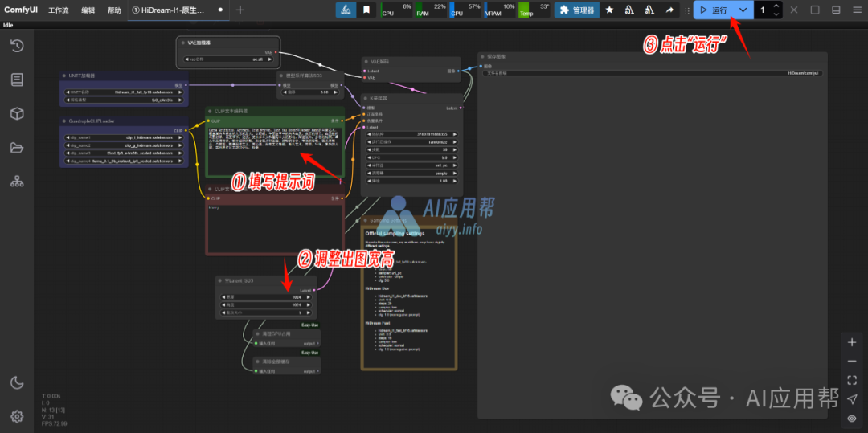Increase batch count with up stepper

click(x=776, y=6)
